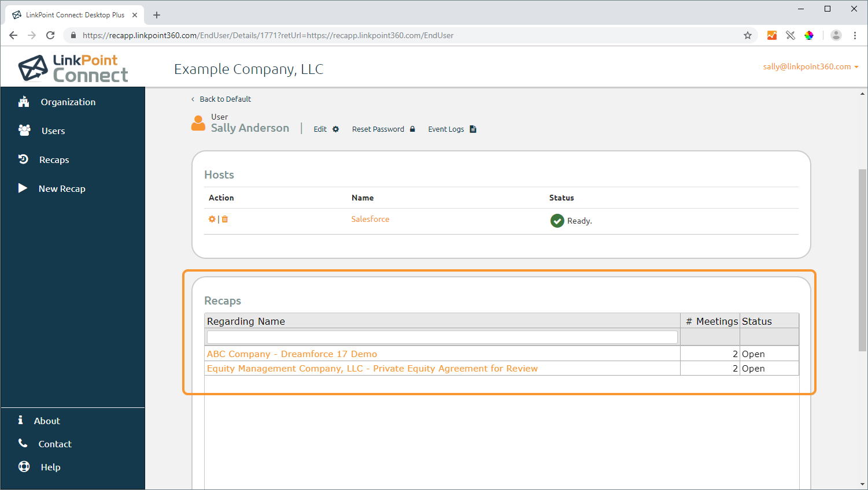This screenshot has width=868, height=490.
Task: Click the browser back arrow
Action: 13,35
